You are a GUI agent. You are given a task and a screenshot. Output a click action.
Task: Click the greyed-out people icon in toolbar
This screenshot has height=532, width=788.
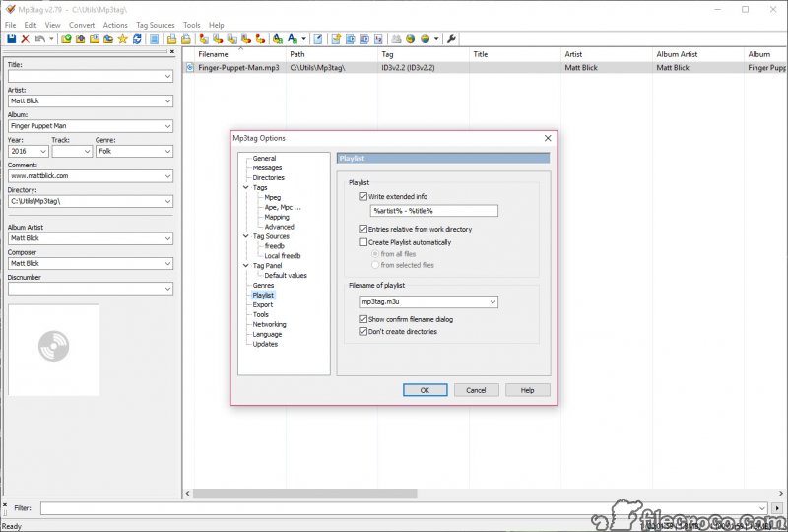[x=397, y=39]
